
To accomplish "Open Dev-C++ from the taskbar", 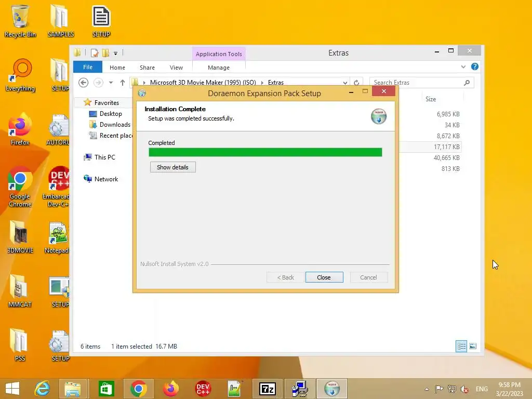I will click(203, 389).
